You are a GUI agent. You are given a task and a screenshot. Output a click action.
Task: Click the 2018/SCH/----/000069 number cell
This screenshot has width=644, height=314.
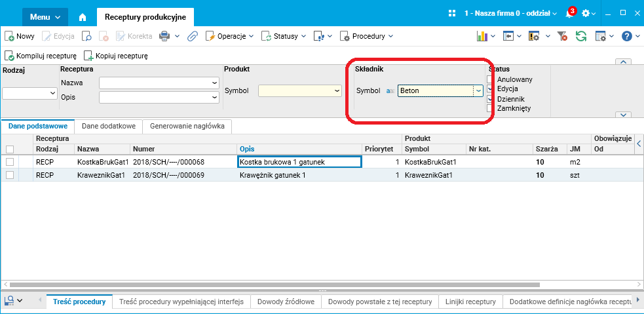coord(183,175)
